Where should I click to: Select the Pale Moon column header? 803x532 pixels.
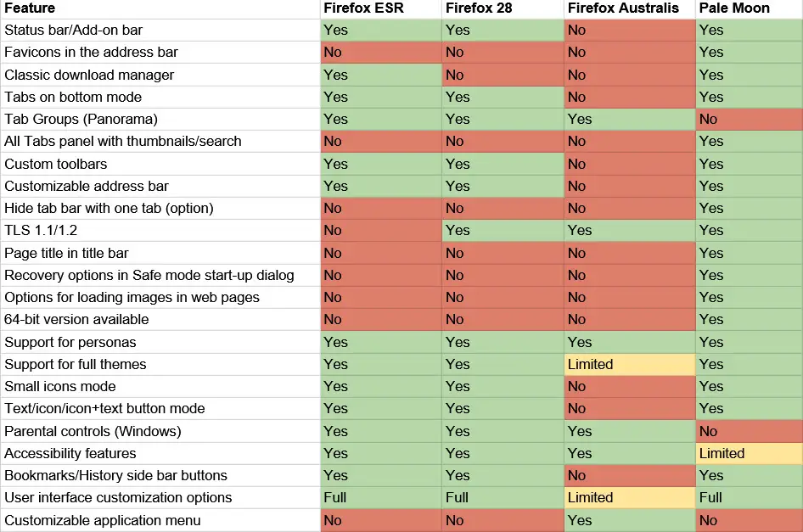733,8
